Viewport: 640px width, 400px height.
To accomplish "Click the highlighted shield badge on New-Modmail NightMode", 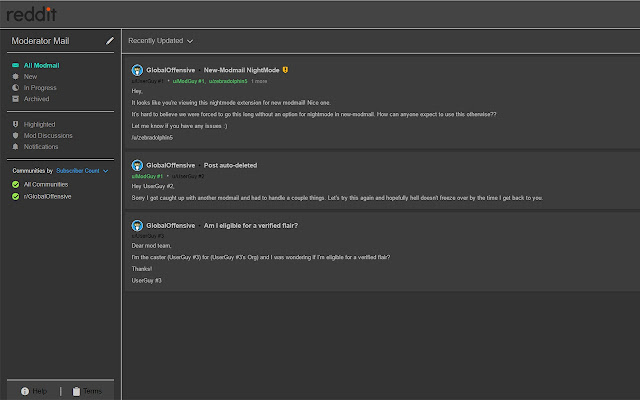I will coord(285,70).
